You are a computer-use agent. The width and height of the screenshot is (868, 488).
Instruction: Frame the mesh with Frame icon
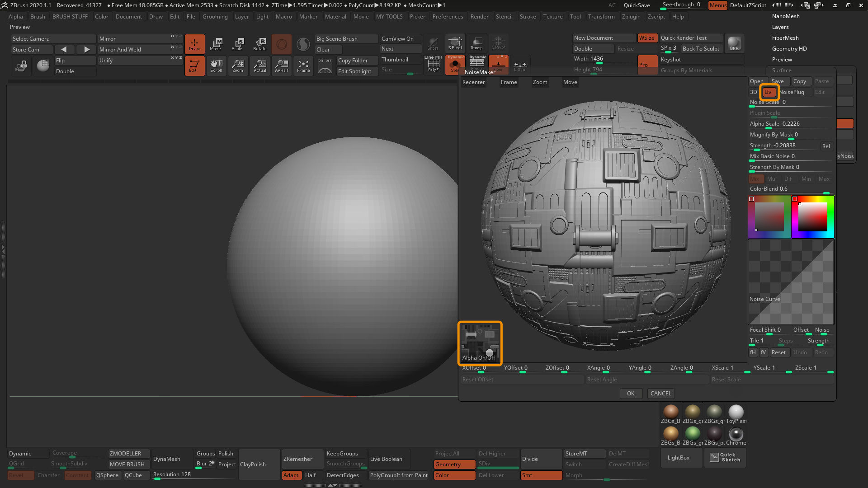(x=303, y=66)
